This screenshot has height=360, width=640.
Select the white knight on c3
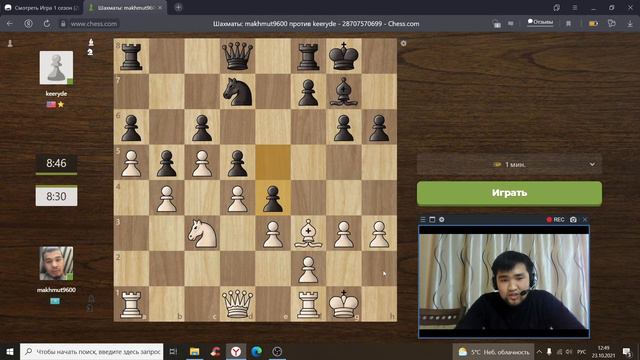pos(202,233)
